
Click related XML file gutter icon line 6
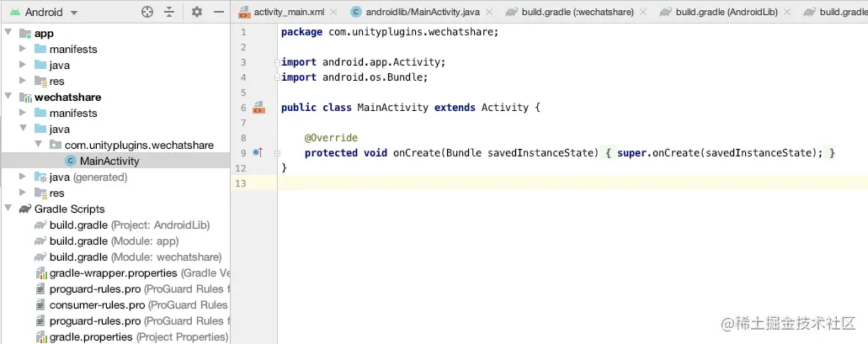pos(258,108)
